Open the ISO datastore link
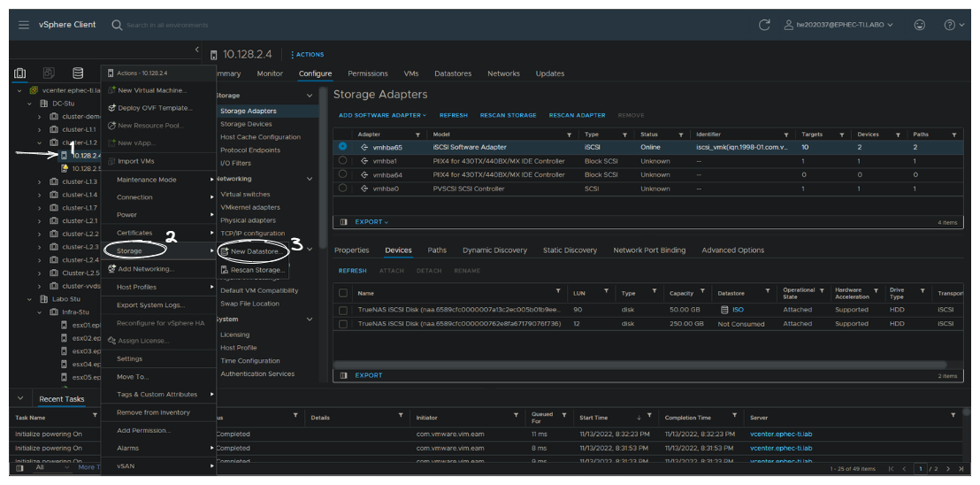 pyautogui.click(x=739, y=310)
